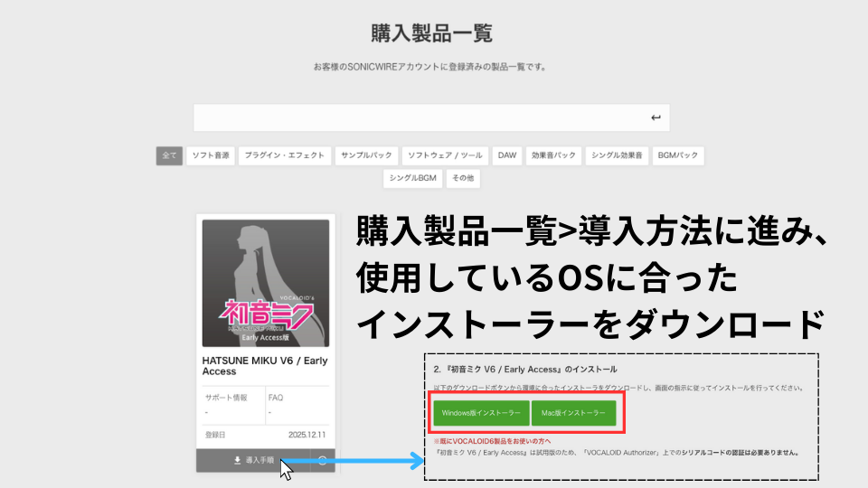This screenshot has width=868, height=488.
Task: Open the HATSUNE MIKU V6 / Early Access title
Action: [x=265, y=366]
